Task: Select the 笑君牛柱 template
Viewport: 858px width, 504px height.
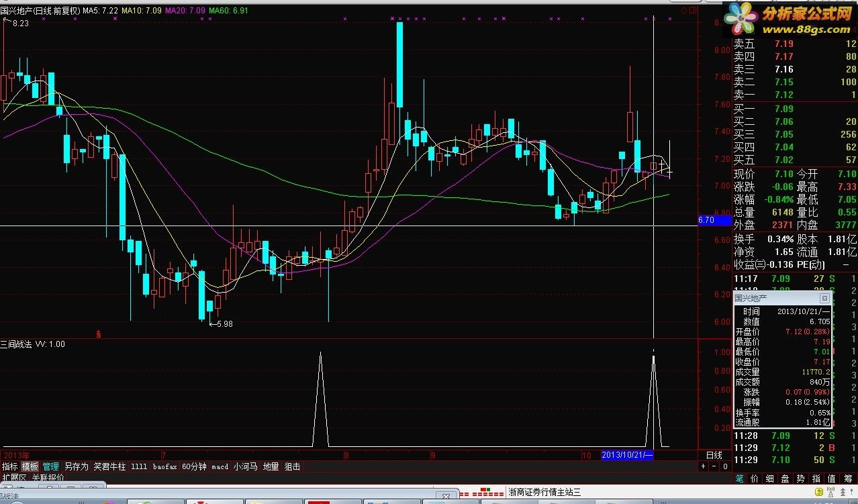Action: [109, 466]
